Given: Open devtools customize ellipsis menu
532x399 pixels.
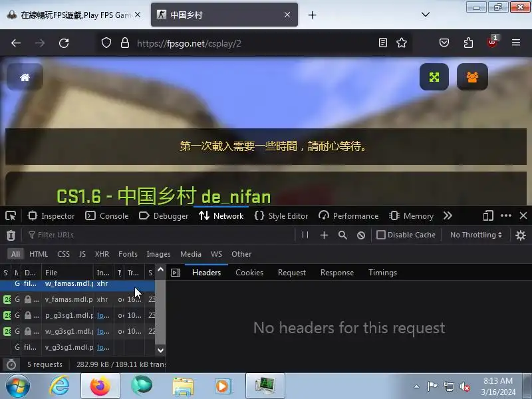Looking at the screenshot, I should [x=506, y=215].
